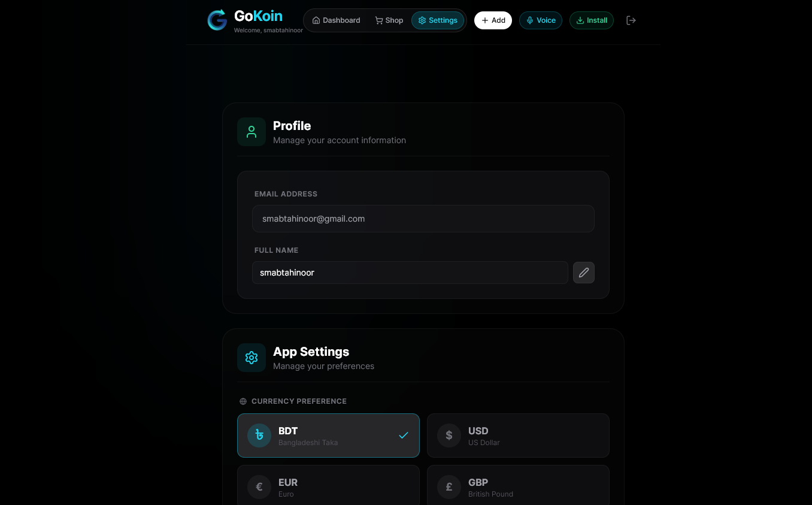The height and width of the screenshot is (505, 812).
Task: Select the home icon on Dashboard tab
Action: (x=316, y=20)
